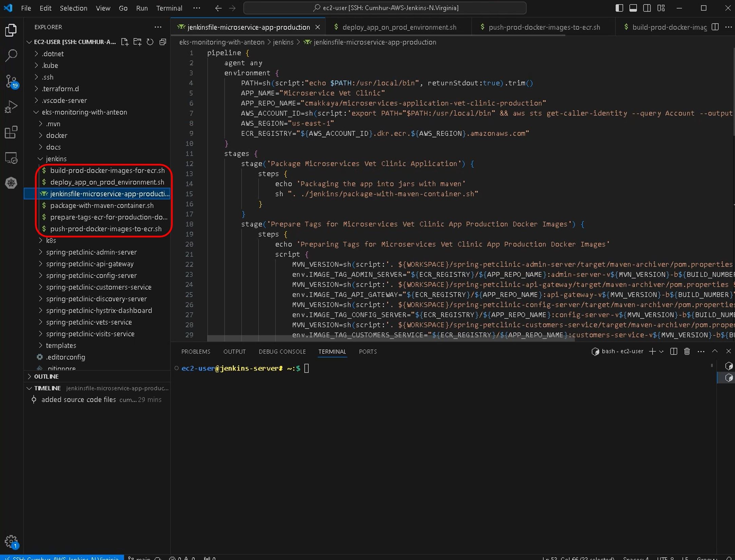Toggle primary sidebar visibility in title bar
Screen dimensions: 735x560
pyautogui.click(x=619, y=8)
